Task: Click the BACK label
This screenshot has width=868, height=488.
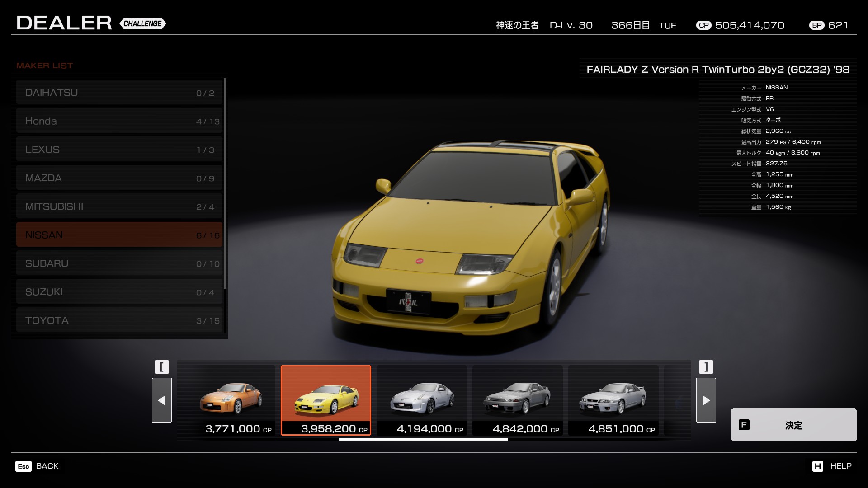Action: tap(47, 466)
